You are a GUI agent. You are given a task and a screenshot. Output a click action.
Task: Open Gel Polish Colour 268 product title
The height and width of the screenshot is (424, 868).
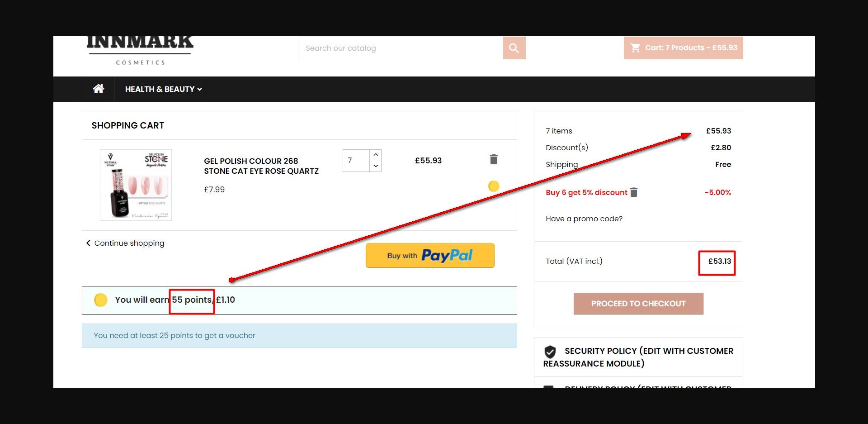(x=261, y=166)
